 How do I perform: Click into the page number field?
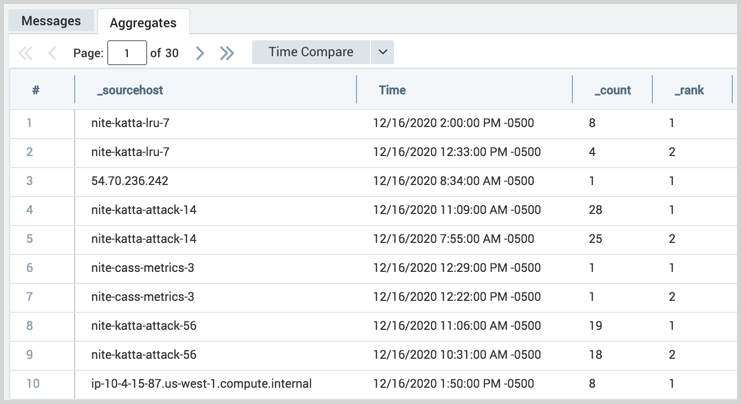coord(126,53)
